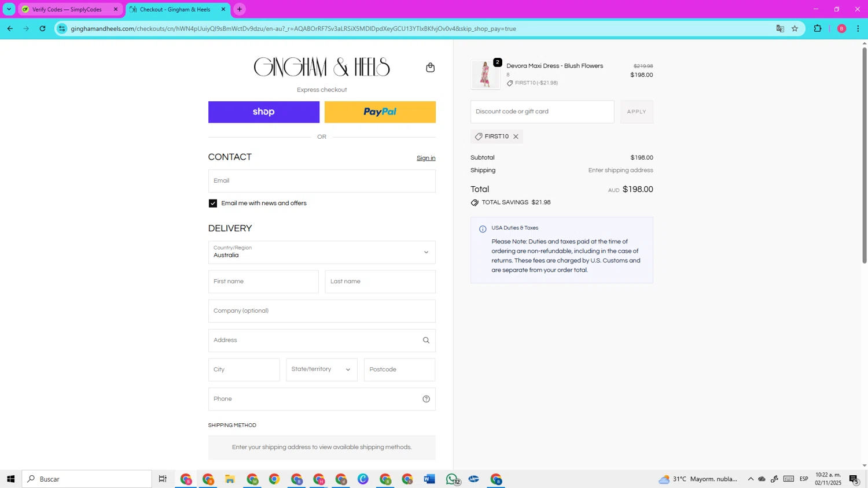The image size is (868, 488).
Task: Expand the State/territory dropdown
Action: (x=322, y=369)
